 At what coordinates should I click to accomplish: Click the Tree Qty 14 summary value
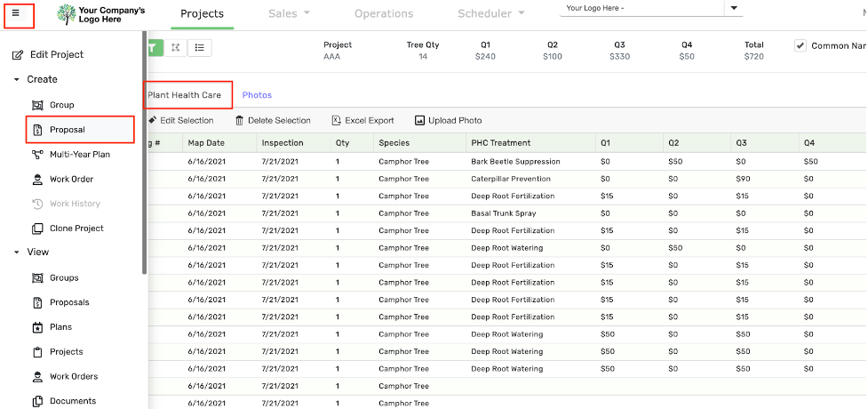pos(423,57)
